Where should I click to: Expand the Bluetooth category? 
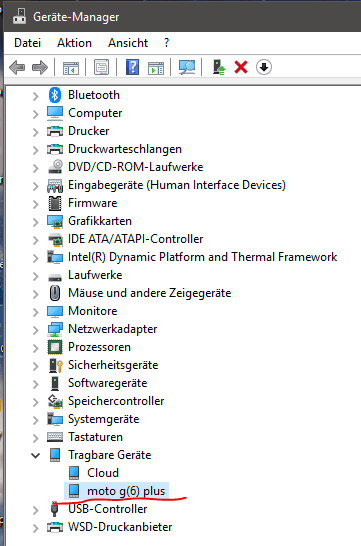tap(36, 95)
